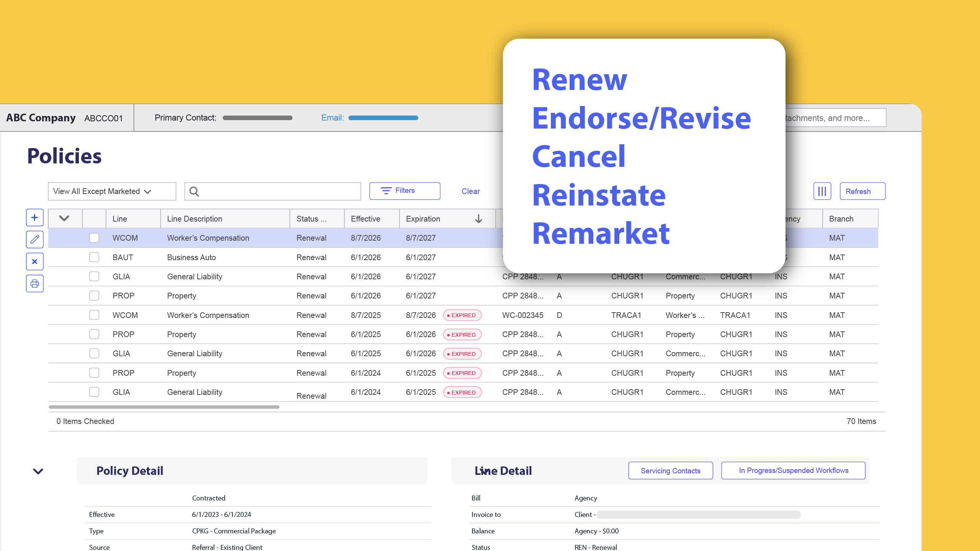Click the add policy plus icon
980x551 pixels.
coord(34,218)
